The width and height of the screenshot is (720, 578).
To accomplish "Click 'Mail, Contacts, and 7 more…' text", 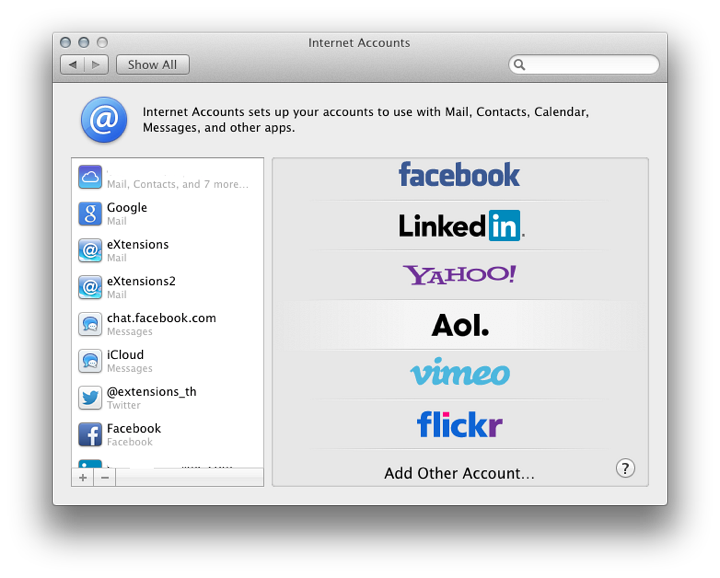I will pos(177,184).
